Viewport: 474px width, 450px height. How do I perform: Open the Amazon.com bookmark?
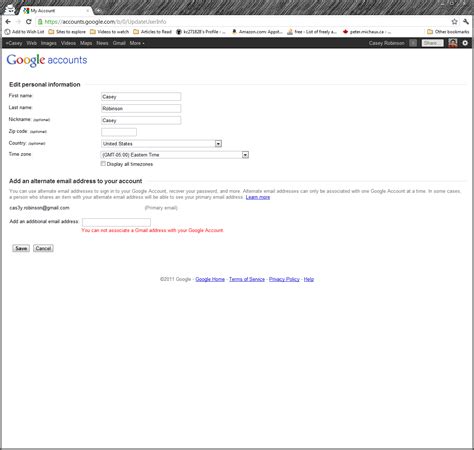[x=257, y=32]
